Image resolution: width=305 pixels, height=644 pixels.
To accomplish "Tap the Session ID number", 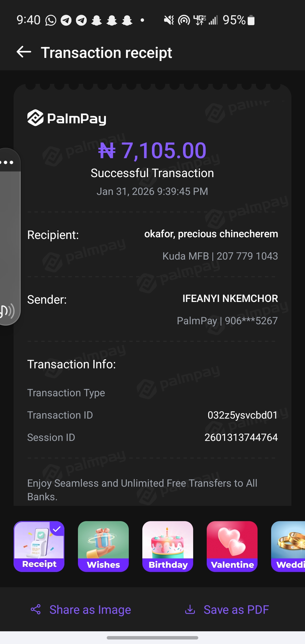I will click(241, 437).
